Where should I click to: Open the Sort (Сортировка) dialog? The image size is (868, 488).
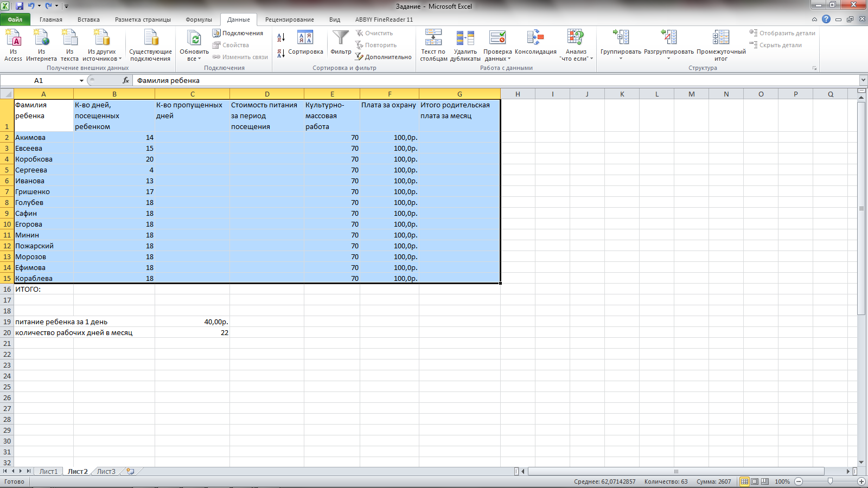click(305, 43)
